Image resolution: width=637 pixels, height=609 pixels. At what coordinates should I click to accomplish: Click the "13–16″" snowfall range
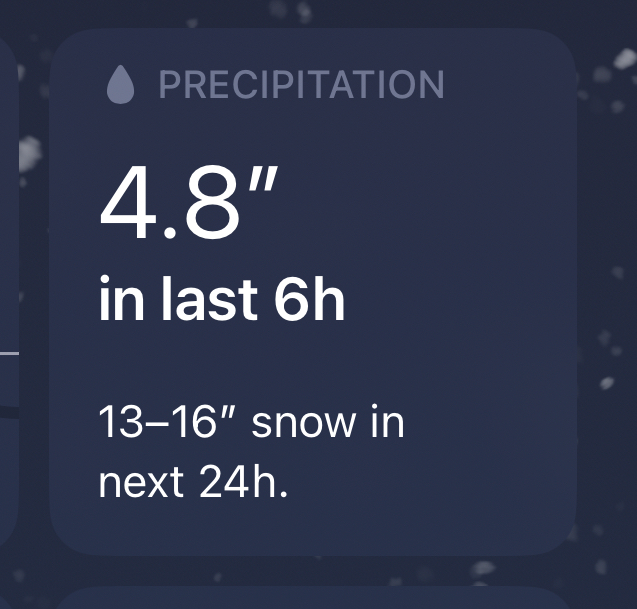(169, 424)
